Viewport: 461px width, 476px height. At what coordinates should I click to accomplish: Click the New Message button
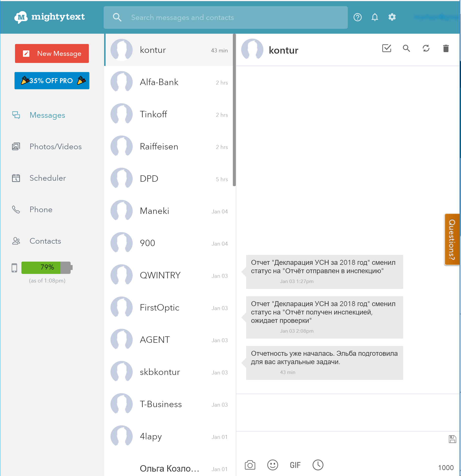[x=52, y=53]
